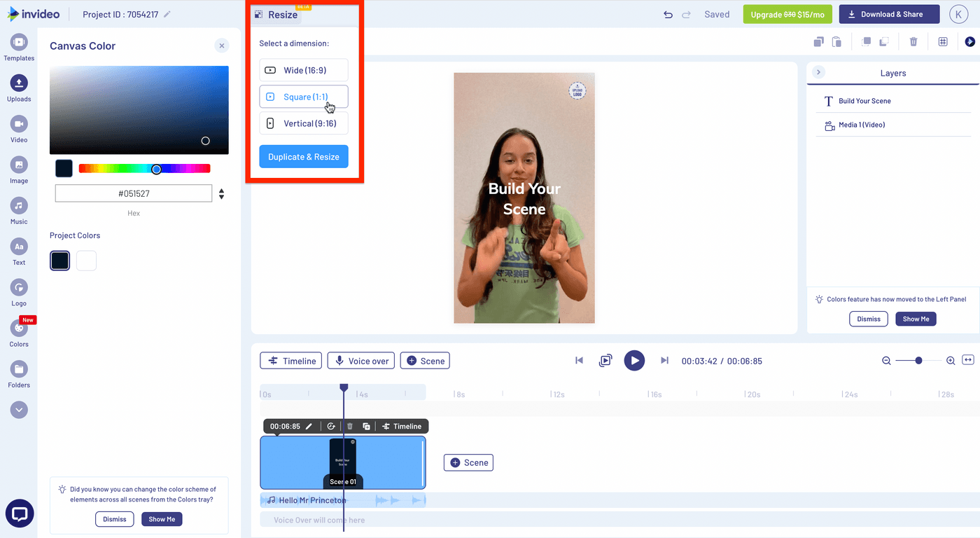Open the grid layout icon near top right
This screenshot has width=980, height=538.
(942, 41)
